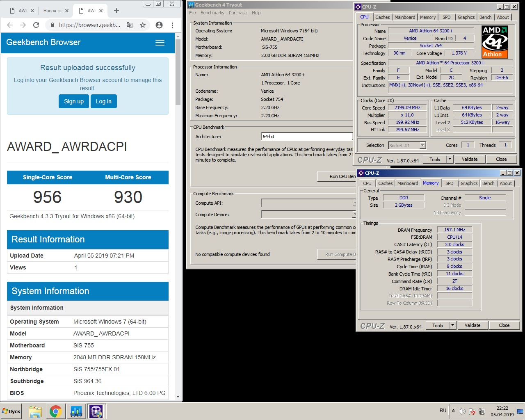Click the Sign up button
Screen dimensions: 525x420
point(74,101)
